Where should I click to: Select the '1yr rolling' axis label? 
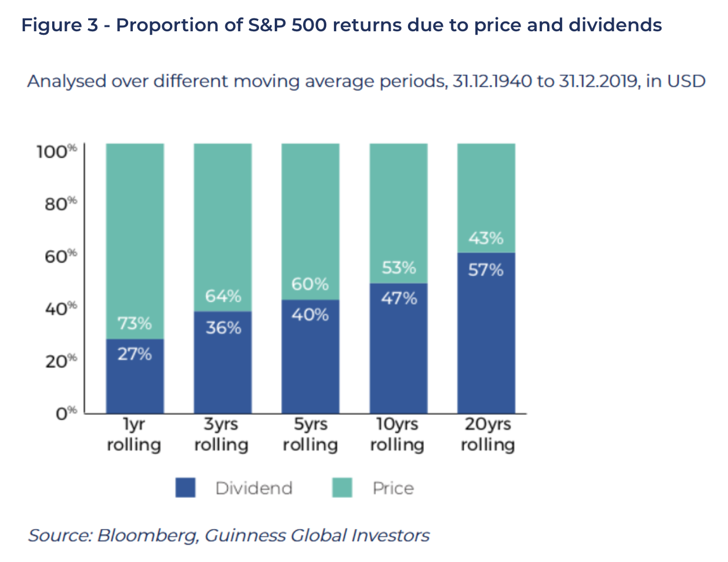click(x=134, y=435)
